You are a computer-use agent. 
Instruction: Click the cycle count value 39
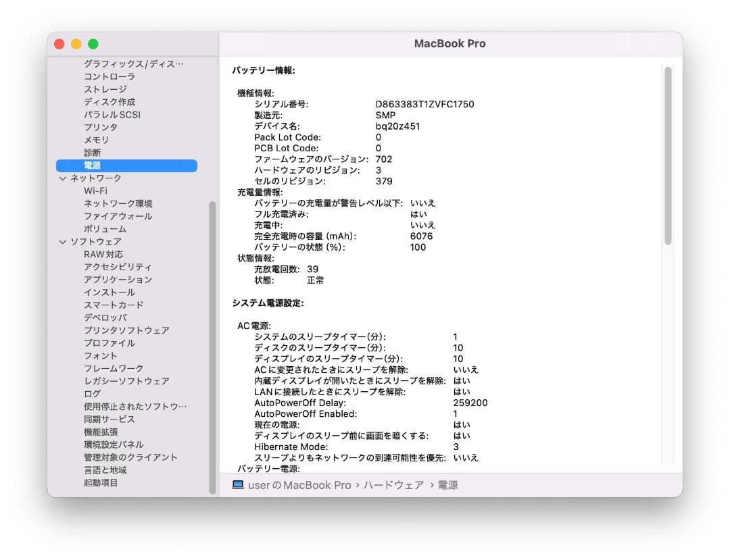[x=313, y=270]
